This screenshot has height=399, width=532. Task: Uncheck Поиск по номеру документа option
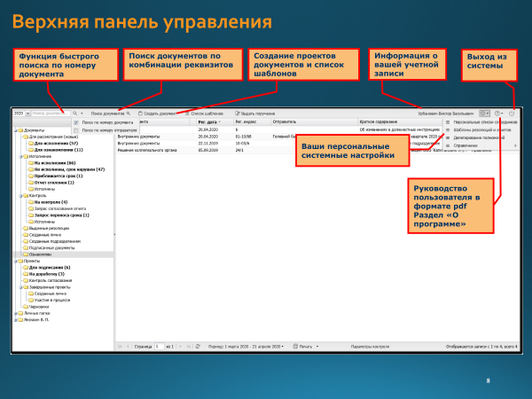tap(75, 121)
